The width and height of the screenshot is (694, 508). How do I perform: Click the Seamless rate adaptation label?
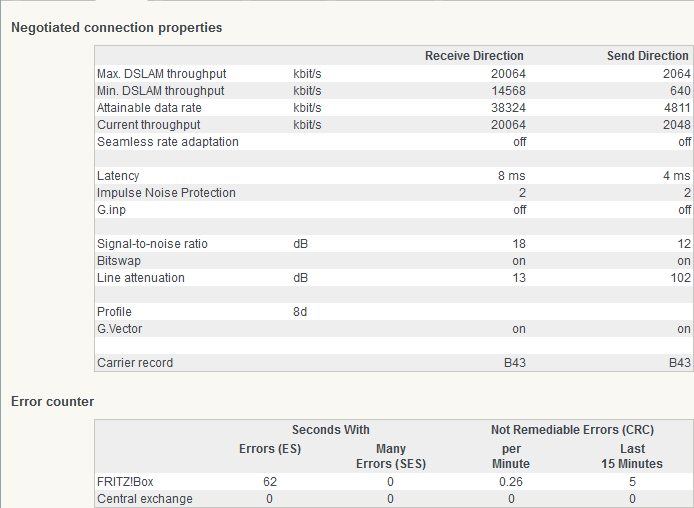(x=167, y=142)
